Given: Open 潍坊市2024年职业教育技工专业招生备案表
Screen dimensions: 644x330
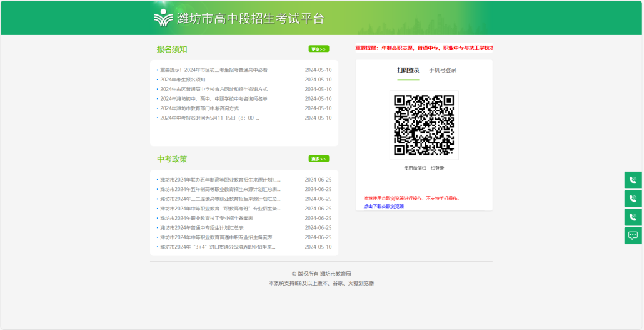Looking at the screenshot, I should pos(206,218).
